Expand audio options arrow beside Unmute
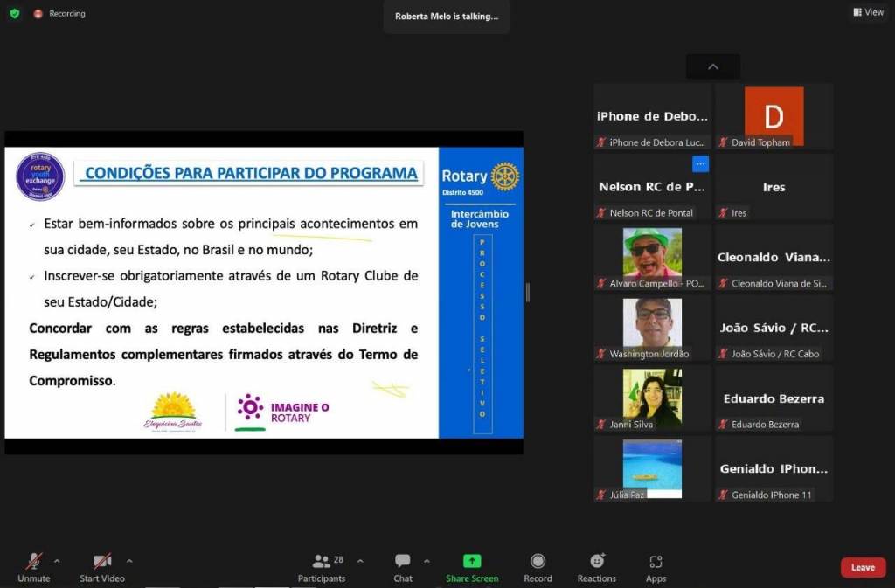895x588 pixels. [x=58, y=561]
